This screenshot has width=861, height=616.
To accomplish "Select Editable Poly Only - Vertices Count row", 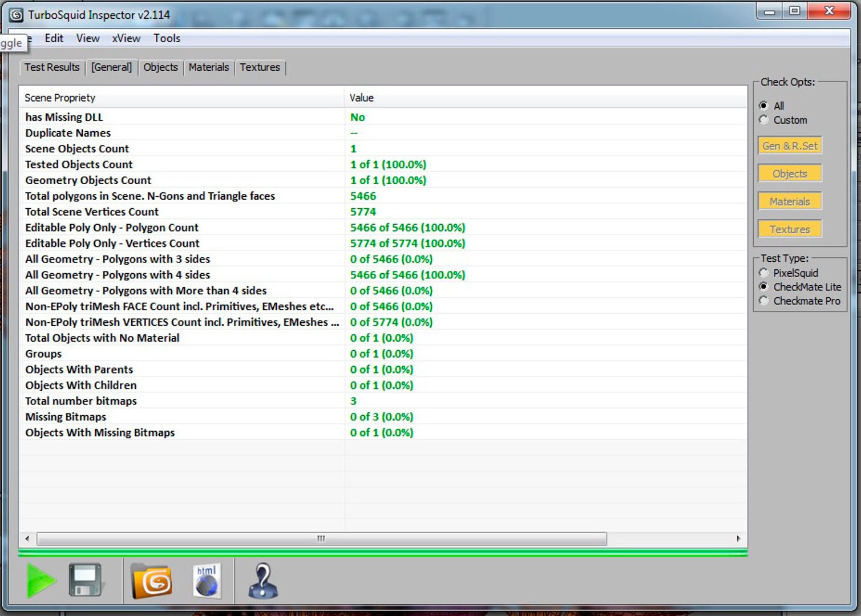I will point(383,243).
